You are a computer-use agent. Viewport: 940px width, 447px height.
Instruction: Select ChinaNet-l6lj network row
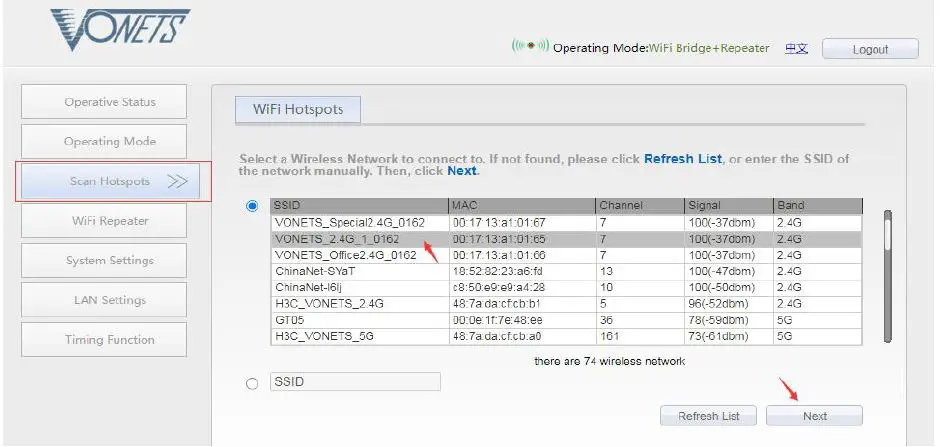[566, 288]
